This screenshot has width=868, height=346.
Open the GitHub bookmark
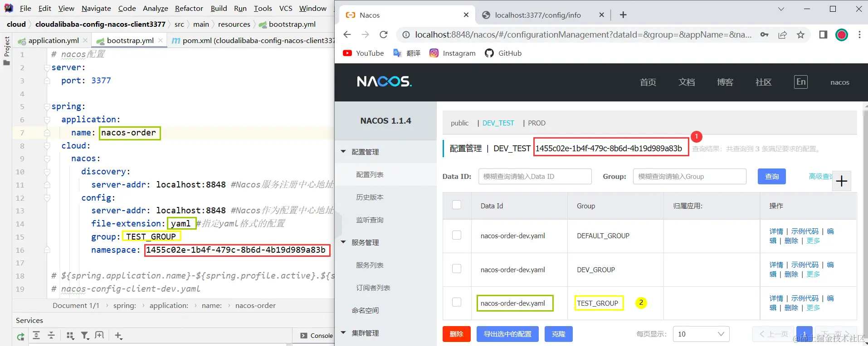(x=503, y=53)
